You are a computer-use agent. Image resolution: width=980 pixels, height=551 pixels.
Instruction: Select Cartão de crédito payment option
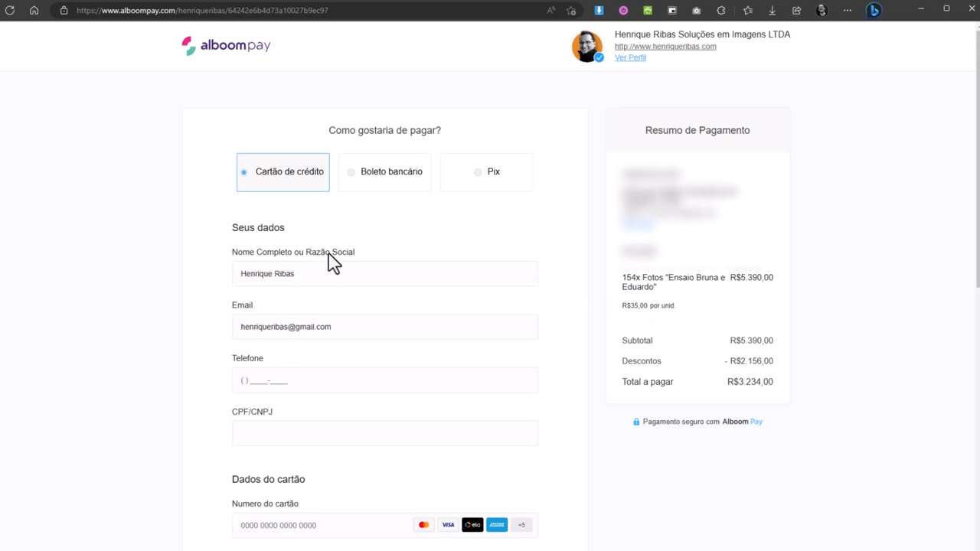coord(283,172)
